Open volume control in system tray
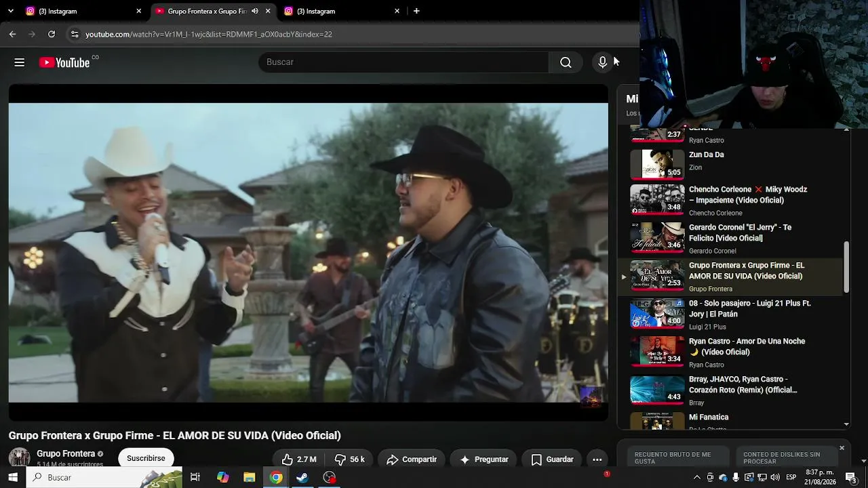This screenshot has width=868, height=488. [775, 477]
